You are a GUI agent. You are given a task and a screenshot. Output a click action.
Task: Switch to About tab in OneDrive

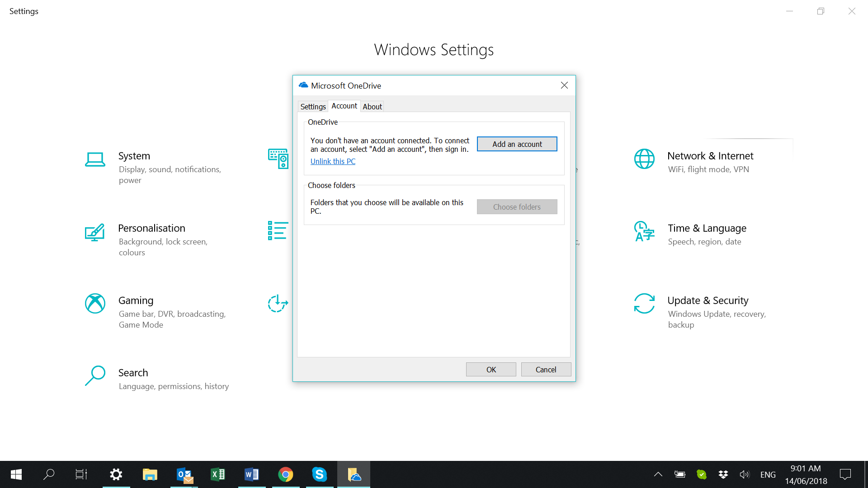(x=372, y=107)
